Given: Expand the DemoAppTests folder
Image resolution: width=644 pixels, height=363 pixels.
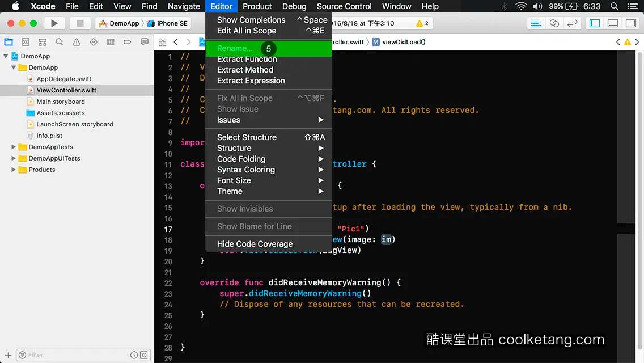Looking at the screenshot, I should pyautogui.click(x=14, y=147).
